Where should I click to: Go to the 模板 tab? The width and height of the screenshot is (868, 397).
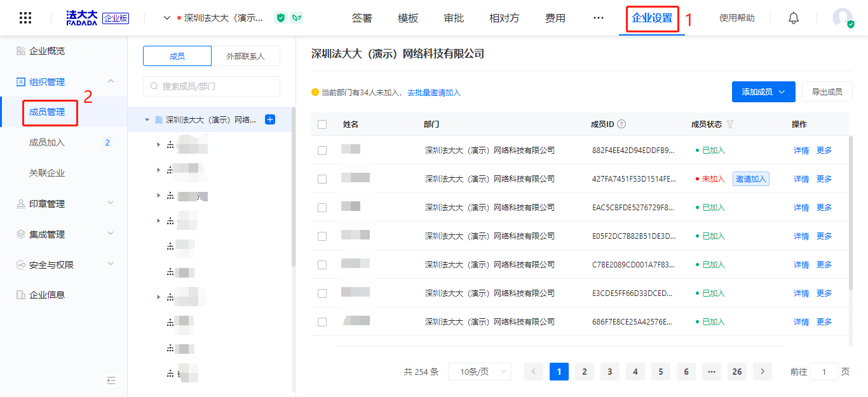point(408,18)
